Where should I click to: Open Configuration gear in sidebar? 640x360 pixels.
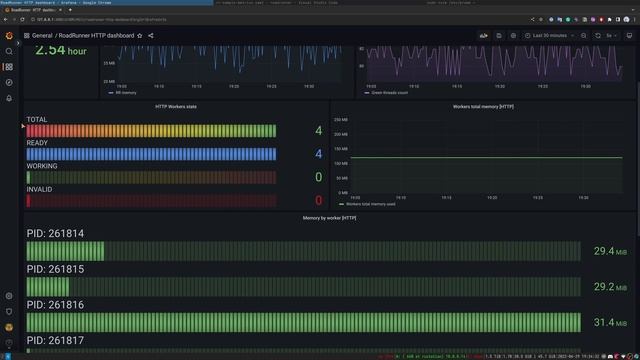point(9,296)
